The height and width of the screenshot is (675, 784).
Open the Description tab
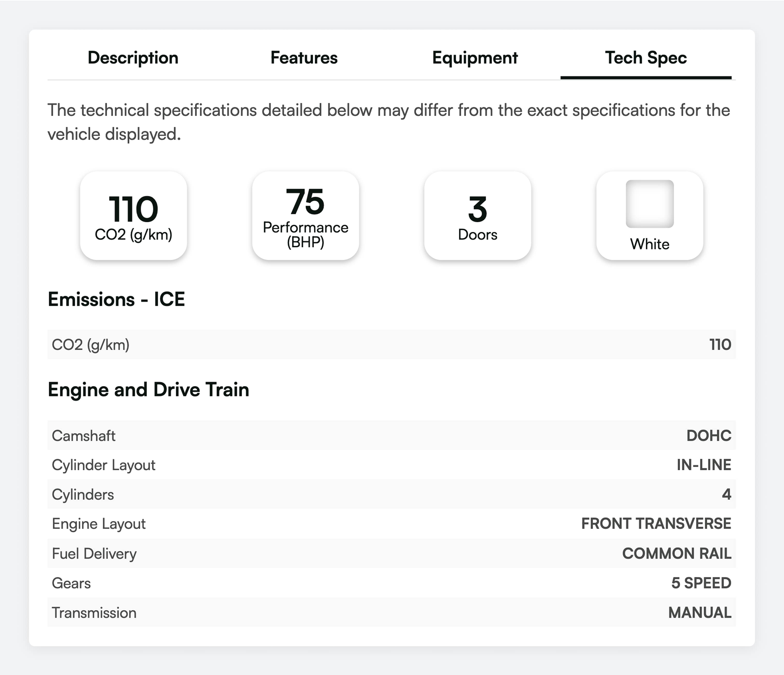[133, 58]
